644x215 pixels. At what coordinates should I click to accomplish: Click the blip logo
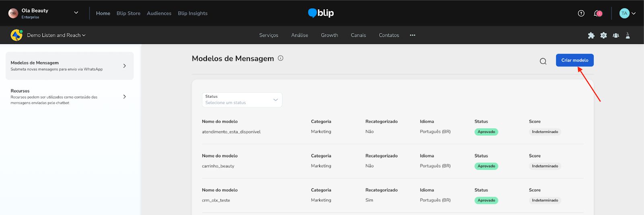pos(321,13)
